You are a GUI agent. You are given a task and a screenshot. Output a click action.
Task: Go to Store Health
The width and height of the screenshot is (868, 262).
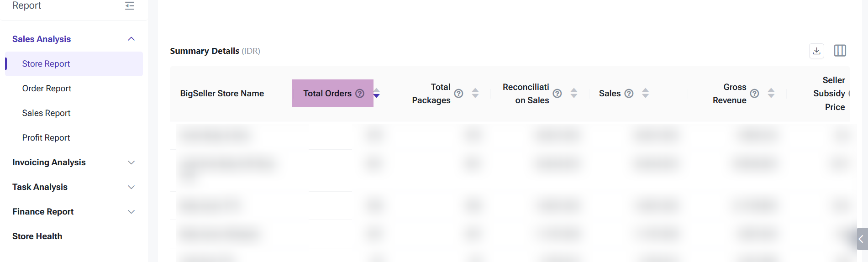(37, 236)
